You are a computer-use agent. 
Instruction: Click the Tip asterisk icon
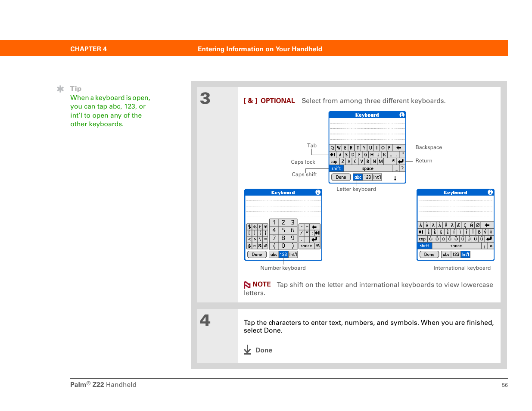pyautogui.click(x=60, y=89)
